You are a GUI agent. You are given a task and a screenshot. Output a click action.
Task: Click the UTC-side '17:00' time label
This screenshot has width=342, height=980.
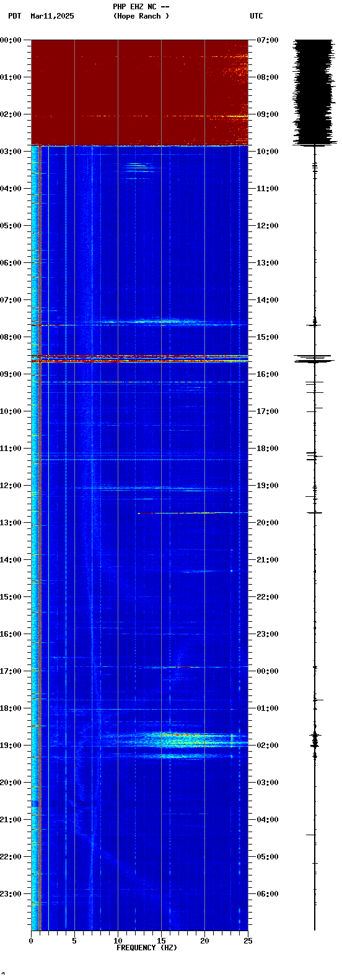267,411
